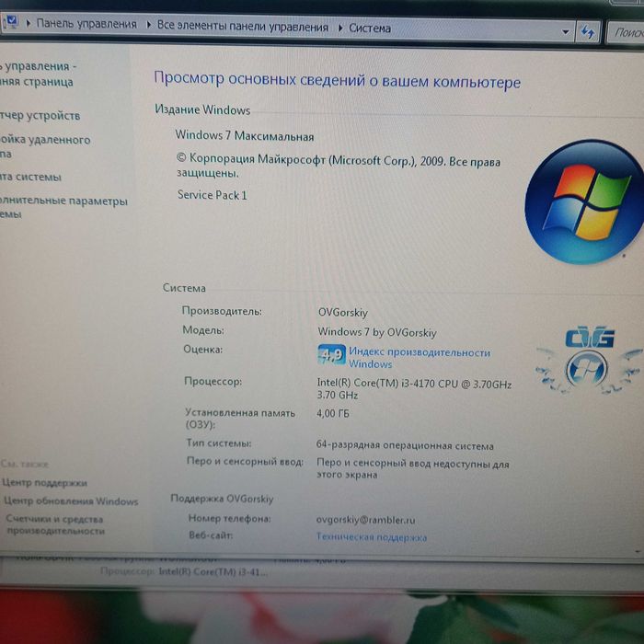
Task: Click the 4,9 performance score badge
Action: tap(331, 354)
